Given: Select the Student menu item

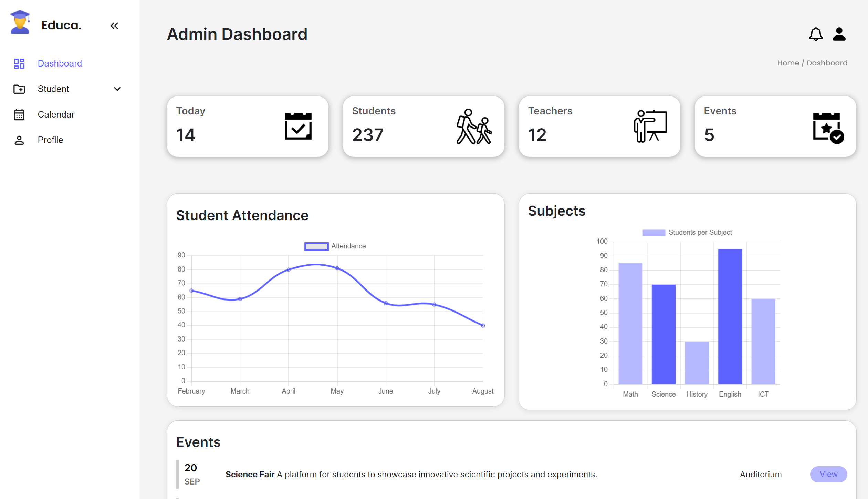Looking at the screenshot, I should point(53,89).
